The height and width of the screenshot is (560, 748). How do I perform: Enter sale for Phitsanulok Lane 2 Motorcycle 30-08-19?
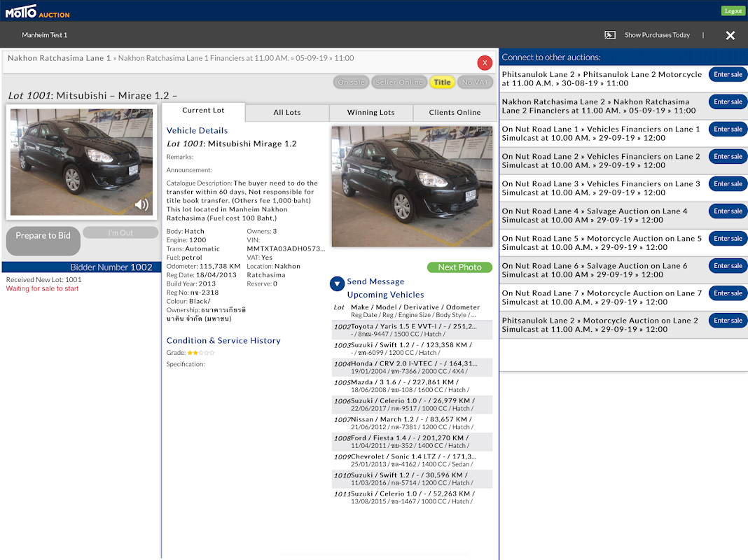click(x=728, y=74)
